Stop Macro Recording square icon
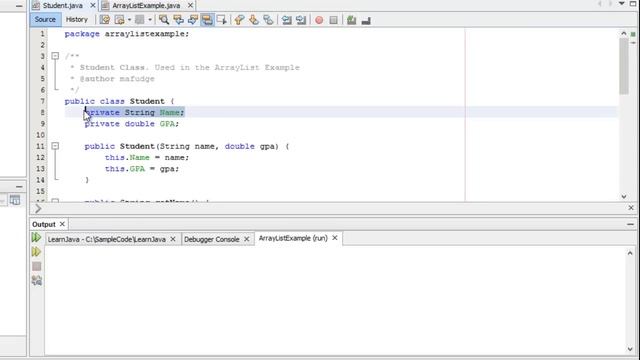The image size is (640, 360). pyautogui.click(x=333, y=20)
